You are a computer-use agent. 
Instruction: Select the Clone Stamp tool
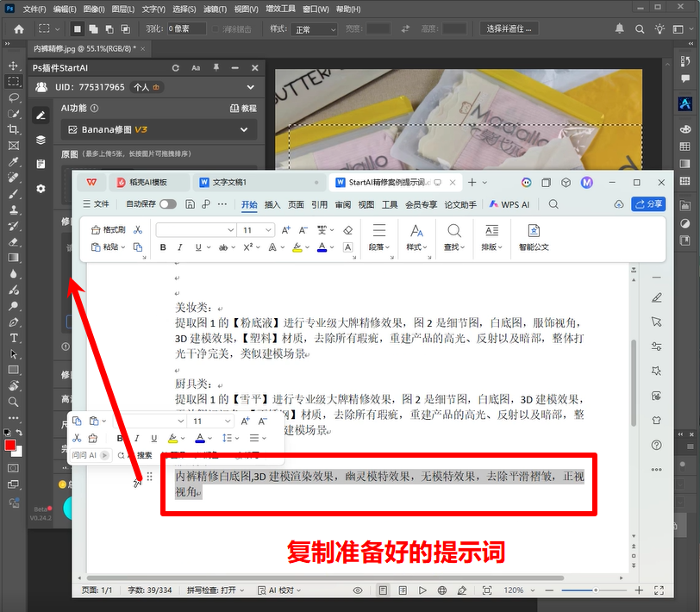click(14, 209)
